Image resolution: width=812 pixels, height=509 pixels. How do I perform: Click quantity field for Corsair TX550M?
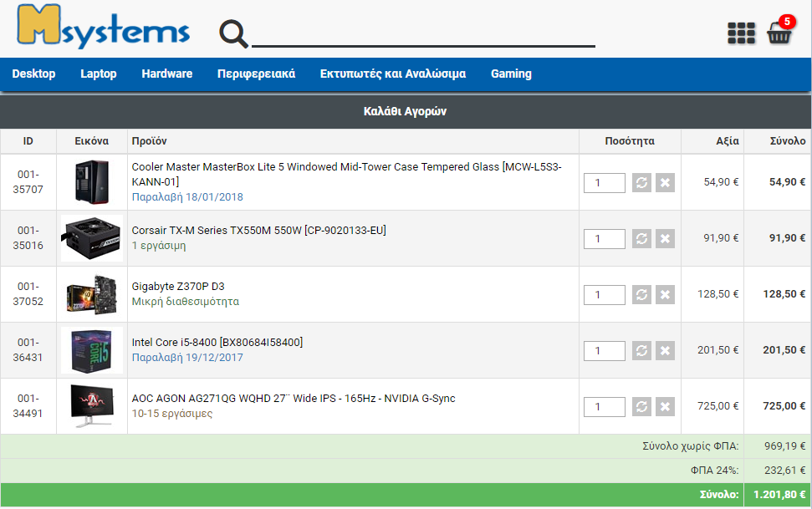[x=605, y=239]
